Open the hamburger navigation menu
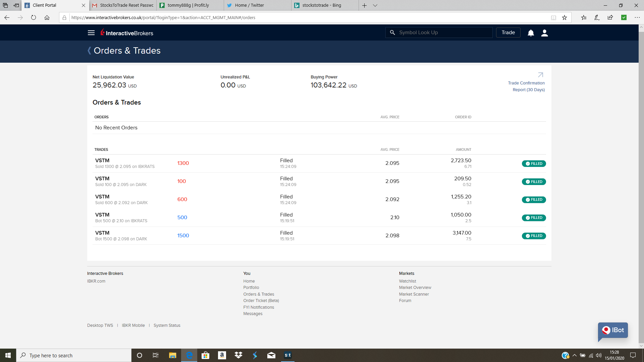 [x=91, y=33]
